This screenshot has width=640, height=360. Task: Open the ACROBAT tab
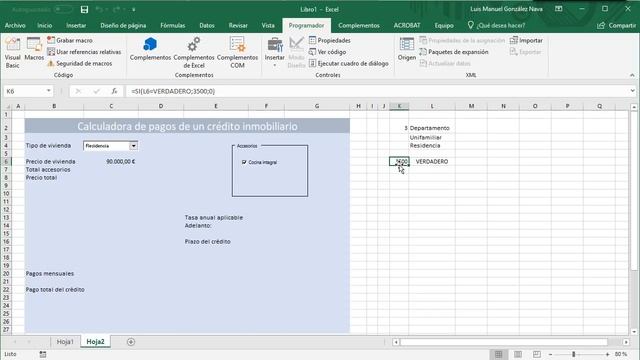coord(407,25)
